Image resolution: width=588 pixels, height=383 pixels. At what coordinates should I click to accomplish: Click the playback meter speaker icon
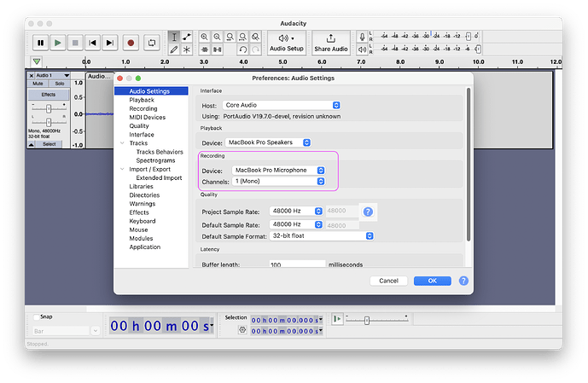(x=362, y=49)
